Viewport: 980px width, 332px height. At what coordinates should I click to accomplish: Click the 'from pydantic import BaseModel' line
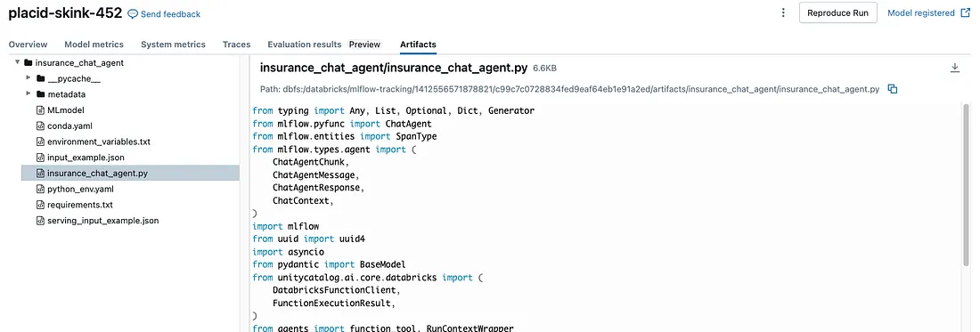(x=330, y=264)
